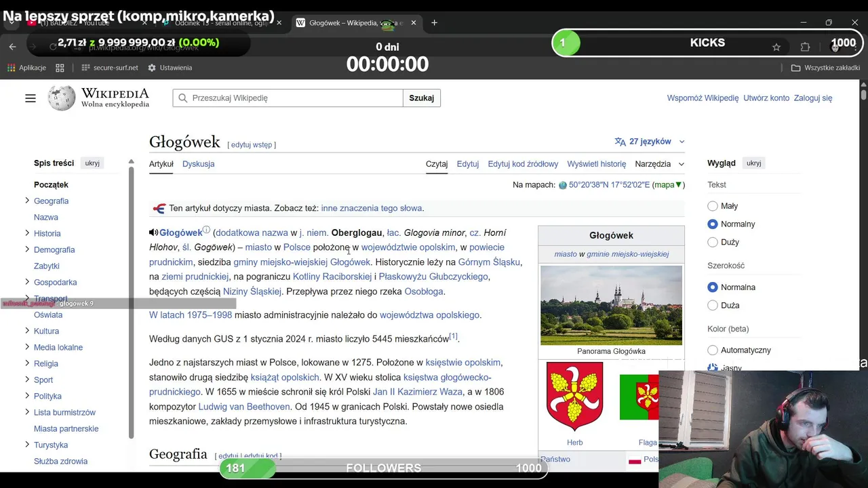
Task: Select Normalna width option
Action: click(x=712, y=287)
